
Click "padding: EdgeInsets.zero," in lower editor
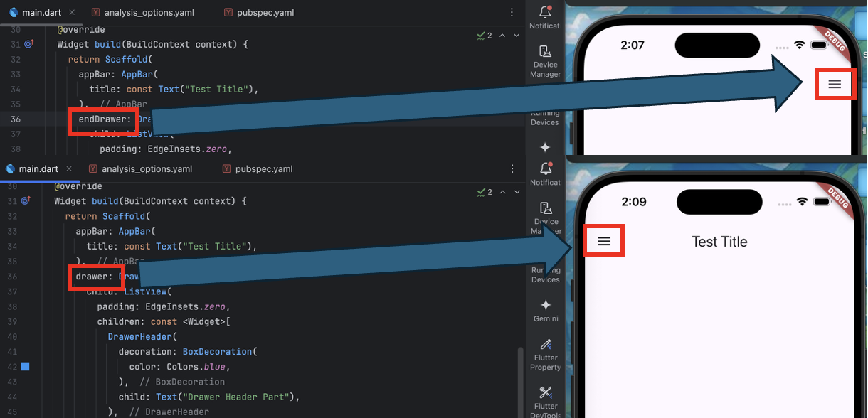point(164,306)
